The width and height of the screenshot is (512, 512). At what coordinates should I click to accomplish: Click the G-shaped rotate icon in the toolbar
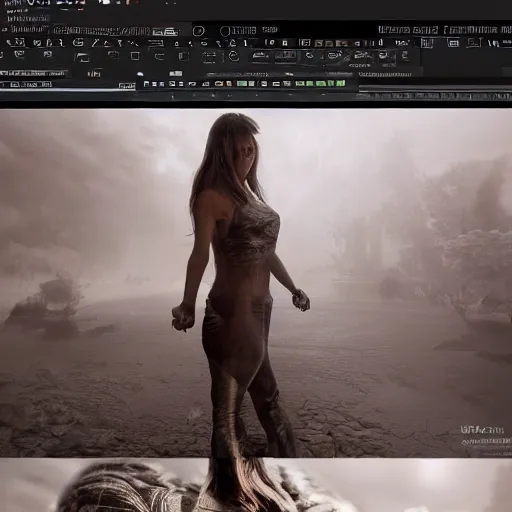coord(78,42)
